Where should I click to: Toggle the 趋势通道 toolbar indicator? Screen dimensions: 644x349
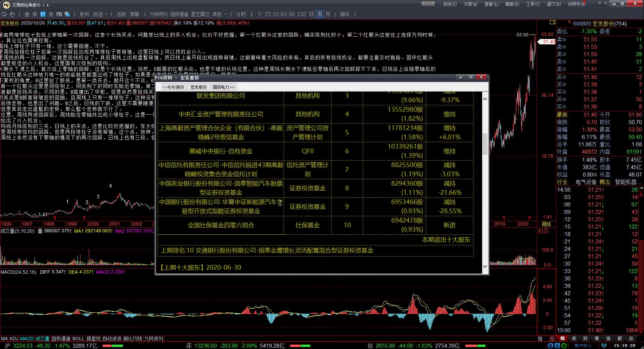179,14
